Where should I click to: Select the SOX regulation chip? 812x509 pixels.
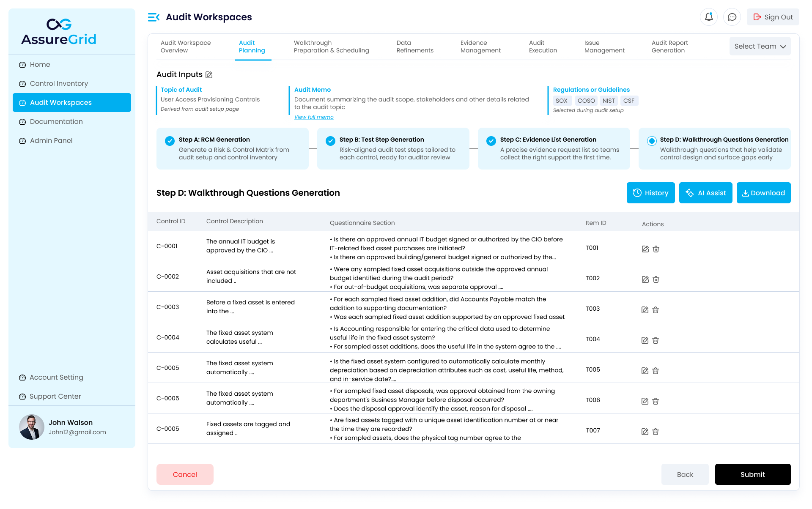(x=562, y=101)
